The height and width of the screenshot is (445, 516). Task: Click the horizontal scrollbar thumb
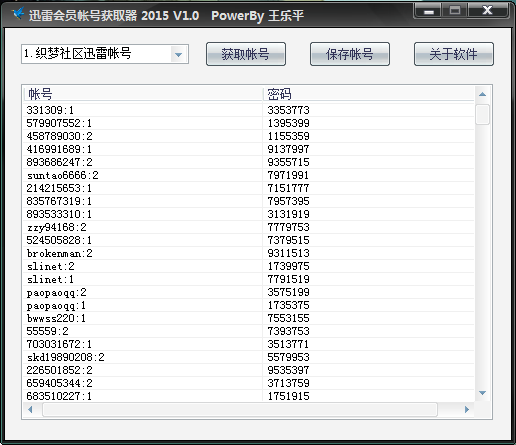point(240,409)
